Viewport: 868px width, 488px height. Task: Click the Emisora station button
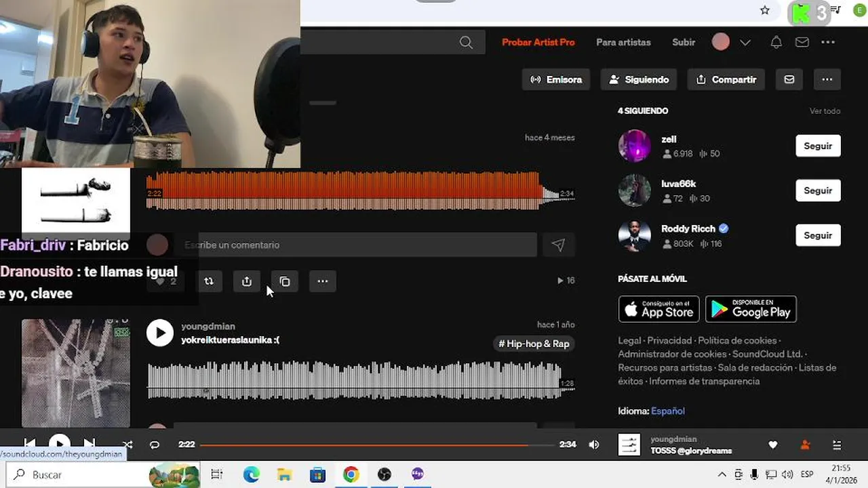pos(556,79)
